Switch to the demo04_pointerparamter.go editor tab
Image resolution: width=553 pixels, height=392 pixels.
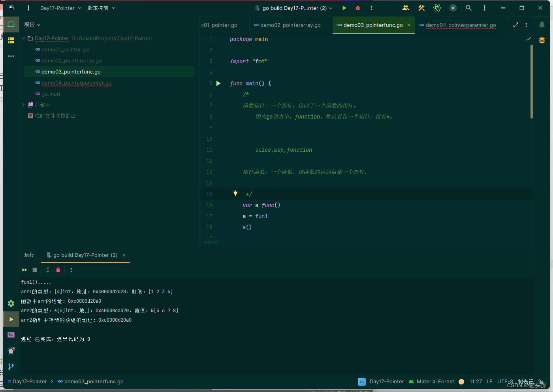click(461, 25)
